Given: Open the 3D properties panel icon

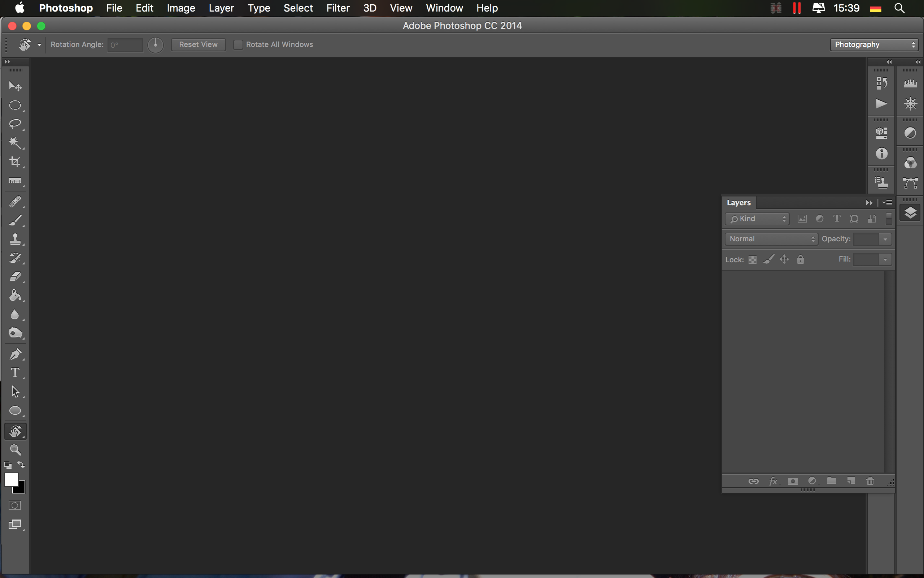Looking at the screenshot, I should [881, 133].
